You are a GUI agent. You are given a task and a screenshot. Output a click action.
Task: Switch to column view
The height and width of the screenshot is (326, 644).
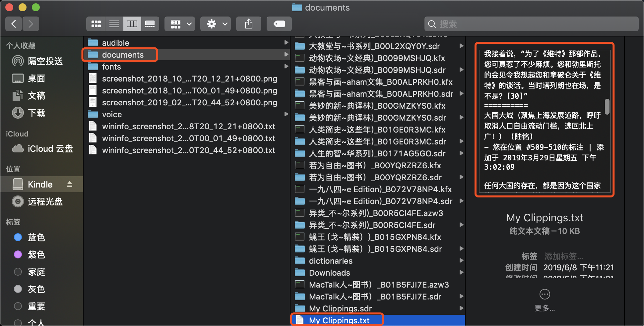point(132,24)
